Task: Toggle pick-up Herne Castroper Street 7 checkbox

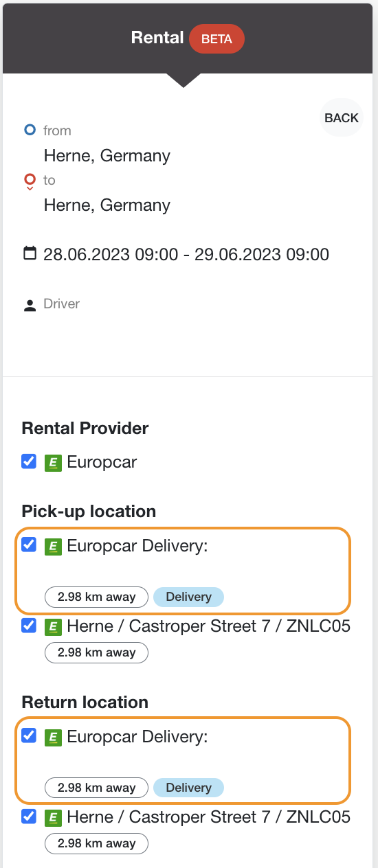Action: [x=29, y=626]
